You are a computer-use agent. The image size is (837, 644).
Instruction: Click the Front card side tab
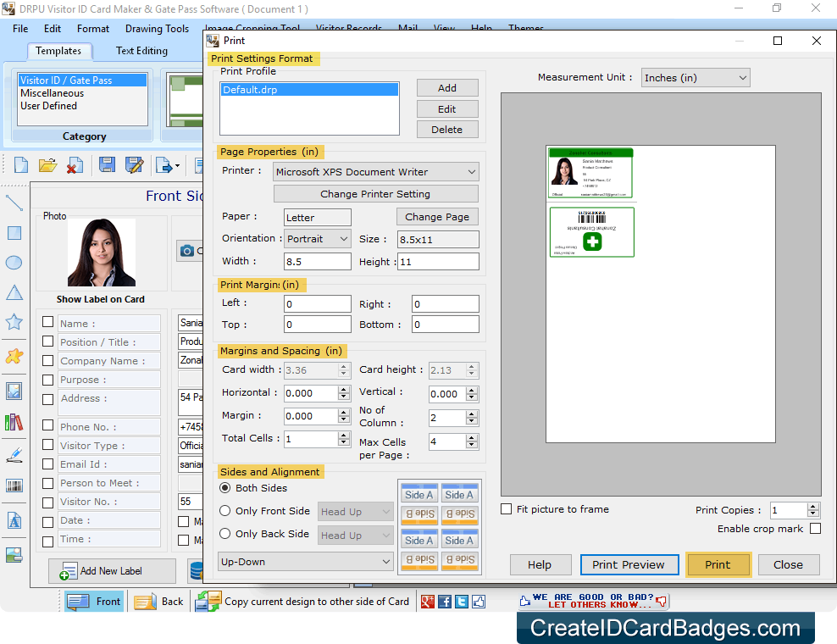[94, 602]
